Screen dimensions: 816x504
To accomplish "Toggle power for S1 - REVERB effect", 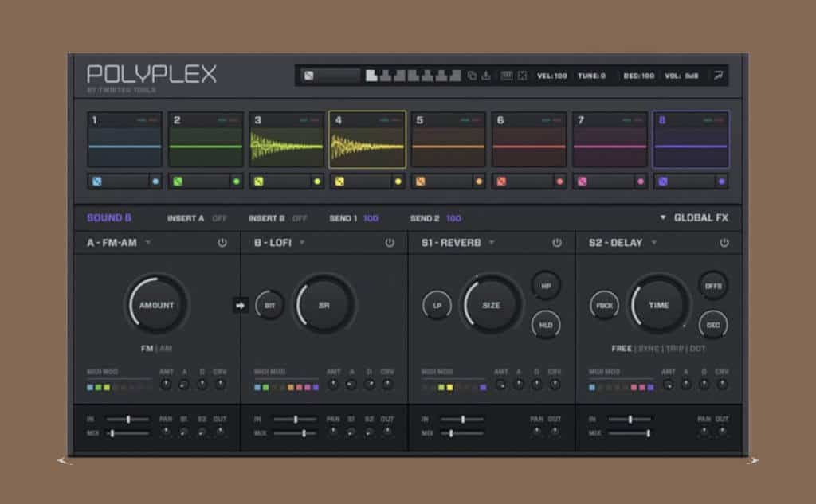I will 557,243.
